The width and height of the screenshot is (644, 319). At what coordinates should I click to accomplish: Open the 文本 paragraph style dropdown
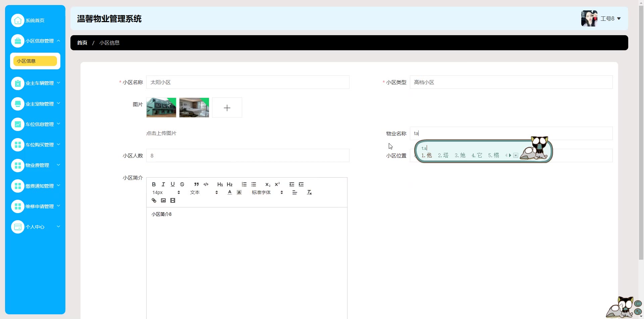click(x=204, y=192)
